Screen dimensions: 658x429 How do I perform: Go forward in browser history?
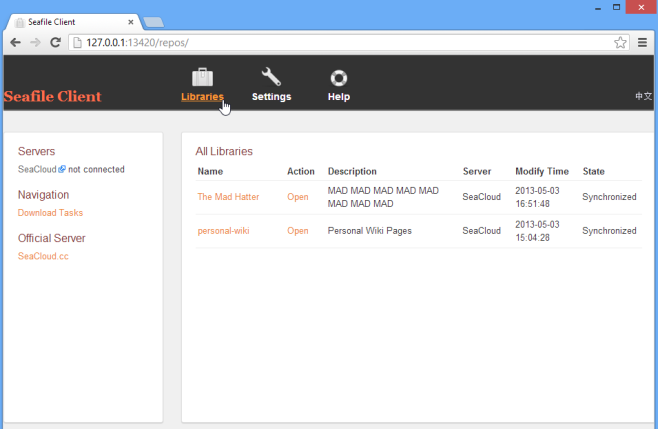(35, 42)
